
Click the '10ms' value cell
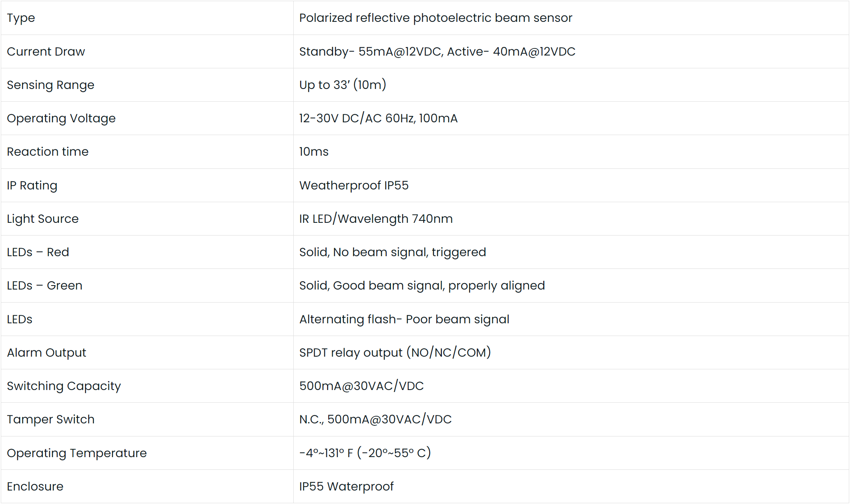(x=314, y=152)
